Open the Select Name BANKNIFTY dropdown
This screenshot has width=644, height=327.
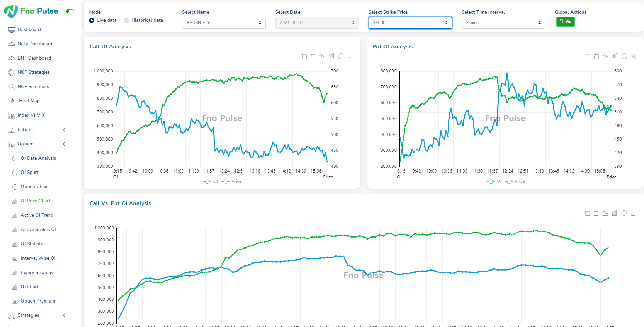point(224,23)
